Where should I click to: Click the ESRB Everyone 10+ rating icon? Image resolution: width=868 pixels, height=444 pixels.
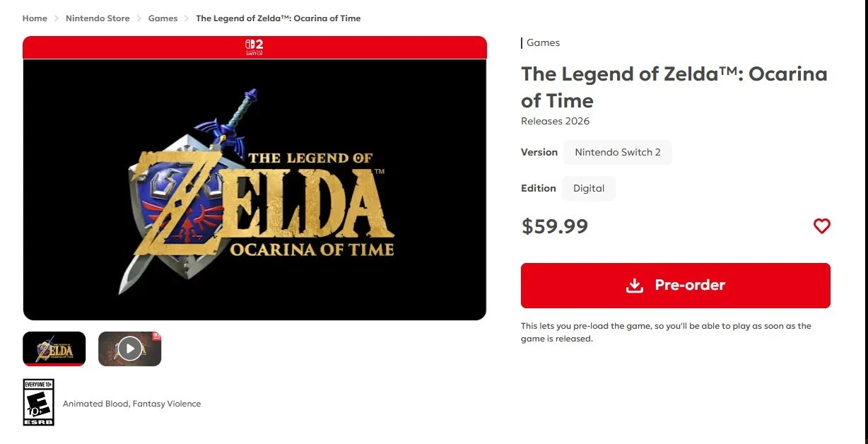click(x=39, y=402)
